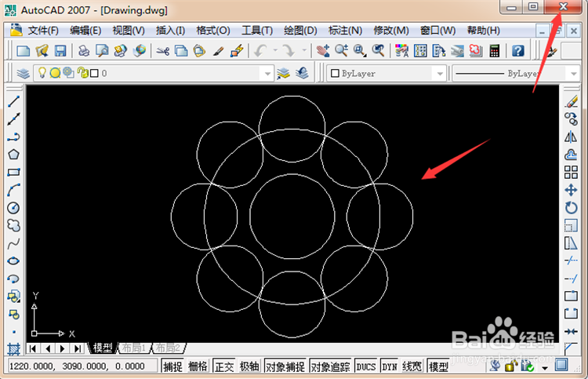Select the Rectangle tool
This screenshot has width=588, height=379.
[x=14, y=173]
